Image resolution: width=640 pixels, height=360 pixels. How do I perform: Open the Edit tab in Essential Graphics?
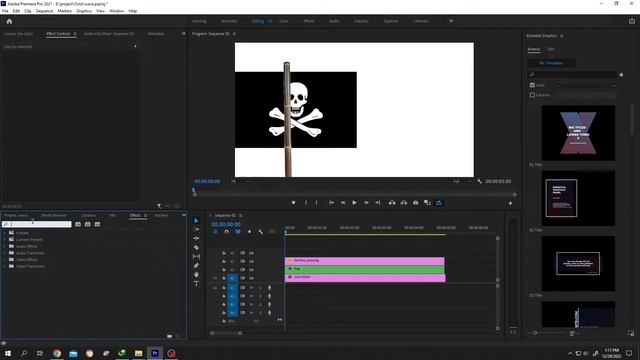tap(551, 49)
